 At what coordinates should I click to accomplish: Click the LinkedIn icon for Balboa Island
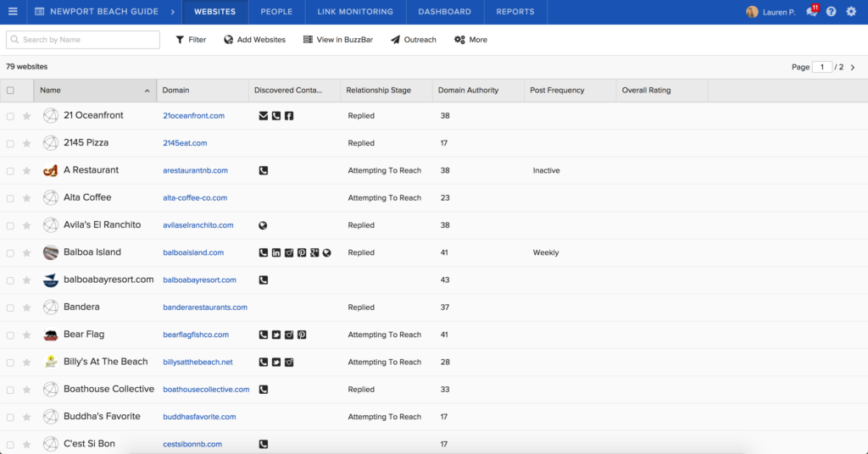pos(276,252)
